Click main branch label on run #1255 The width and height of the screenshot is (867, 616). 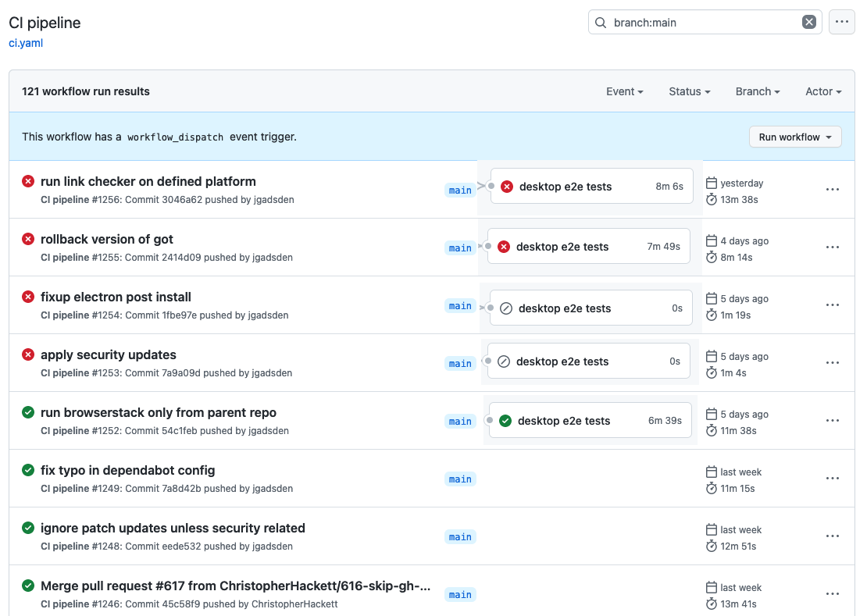[x=460, y=248]
